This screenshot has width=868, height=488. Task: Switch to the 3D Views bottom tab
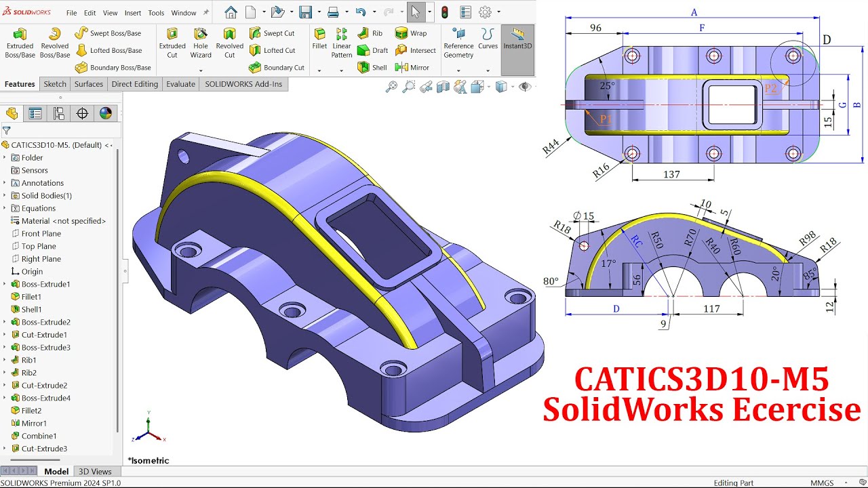coord(95,472)
